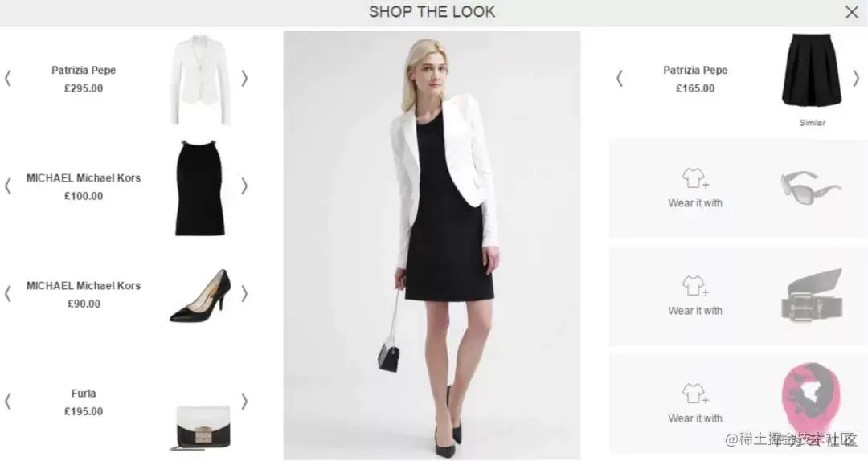868x461 pixels.
Task: Close the Shop The Look panel
Action: pos(851,12)
